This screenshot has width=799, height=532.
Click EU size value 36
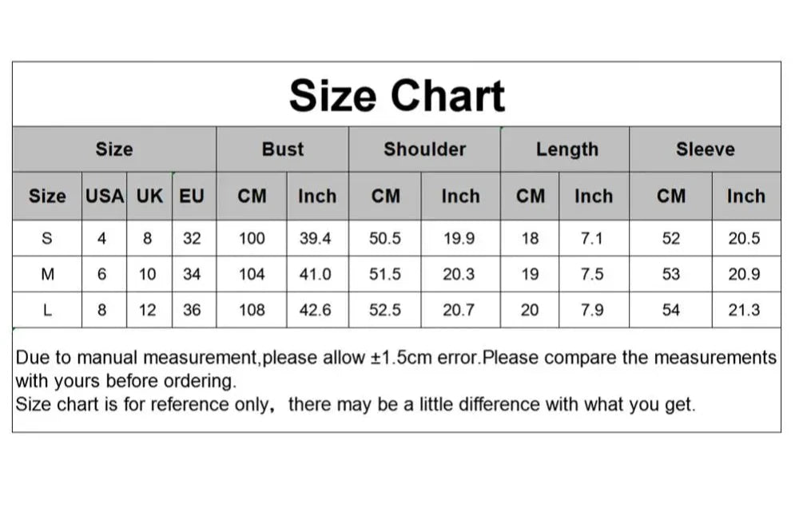[x=192, y=310]
